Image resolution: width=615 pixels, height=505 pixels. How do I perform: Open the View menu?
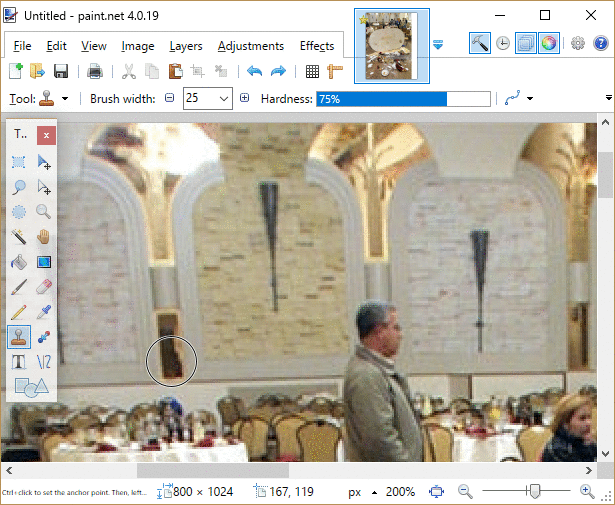(94, 46)
